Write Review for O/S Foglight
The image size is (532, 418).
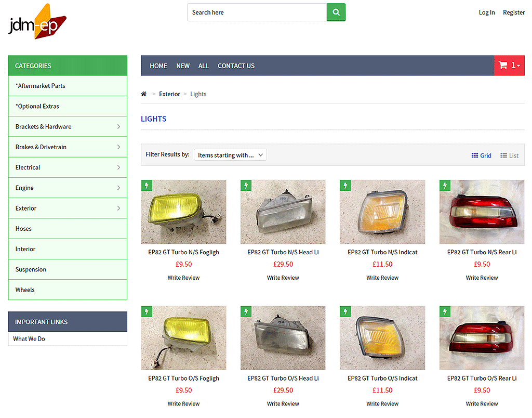click(x=183, y=404)
